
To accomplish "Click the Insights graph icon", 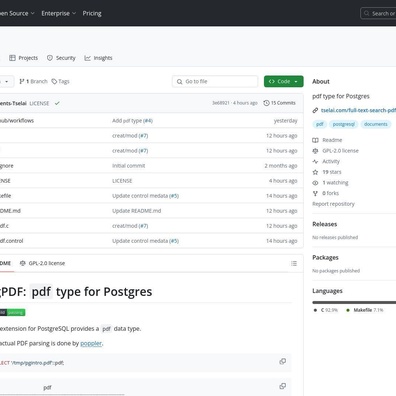I will (87, 58).
